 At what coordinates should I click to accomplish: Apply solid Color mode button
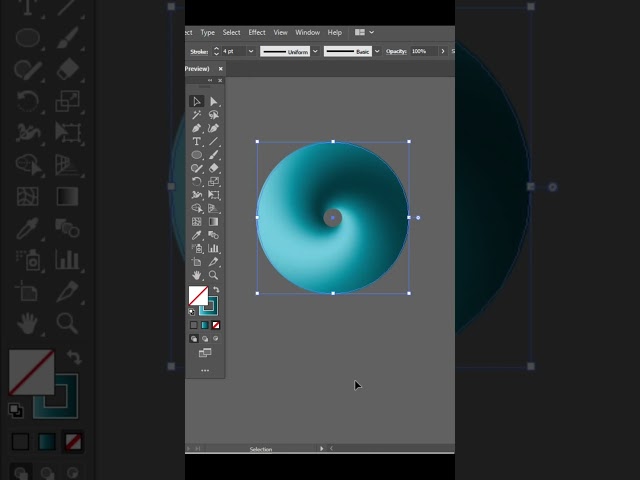(x=193, y=325)
